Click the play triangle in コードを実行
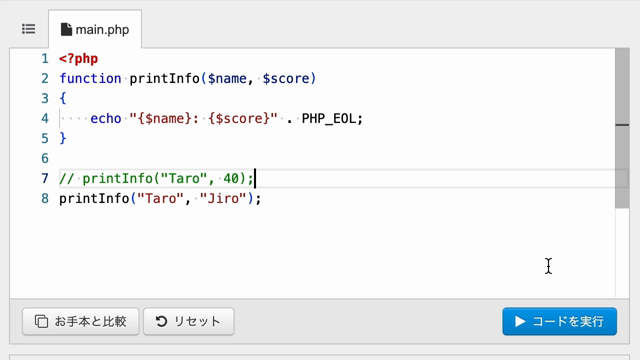The height and width of the screenshot is (360, 640). coord(520,321)
